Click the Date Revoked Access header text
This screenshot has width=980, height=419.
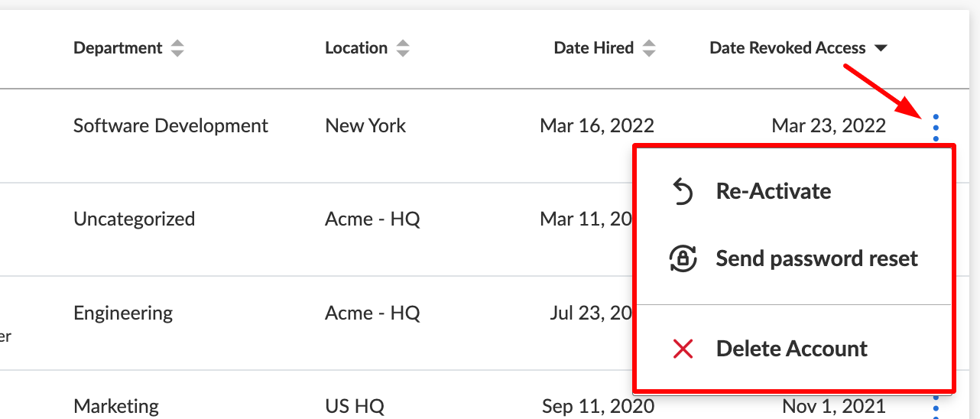[x=787, y=48]
